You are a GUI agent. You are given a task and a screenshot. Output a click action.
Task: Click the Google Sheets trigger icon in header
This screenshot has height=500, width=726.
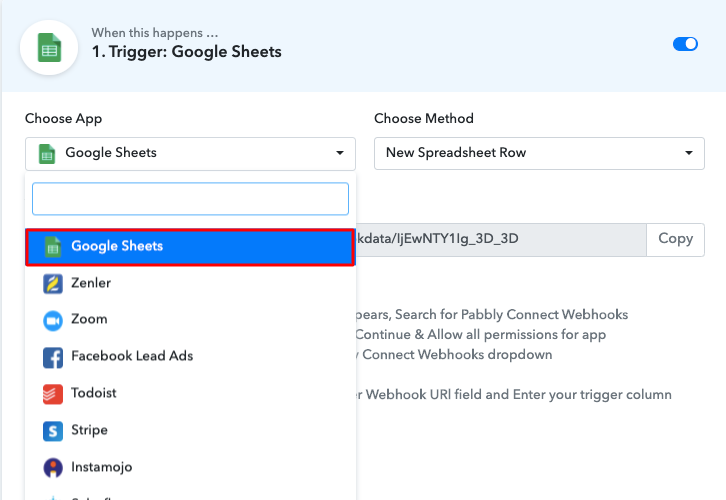[x=49, y=48]
